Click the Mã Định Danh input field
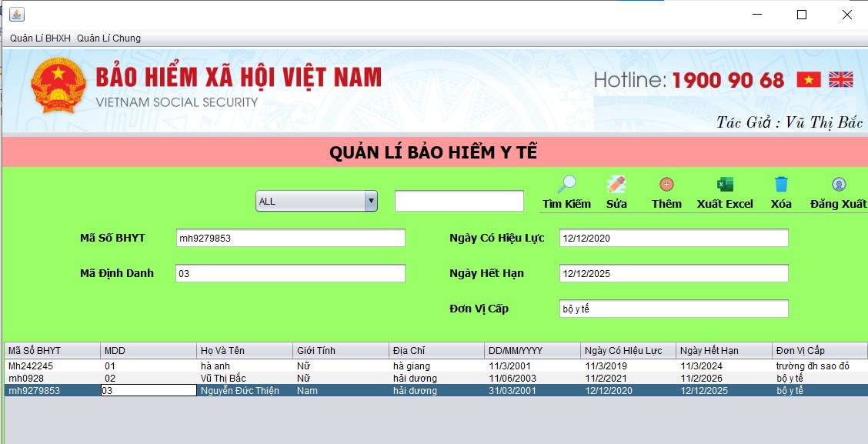 (291, 273)
